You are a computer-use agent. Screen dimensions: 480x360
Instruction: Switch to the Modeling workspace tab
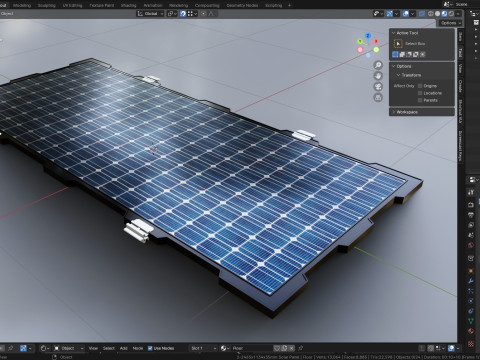click(22, 5)
